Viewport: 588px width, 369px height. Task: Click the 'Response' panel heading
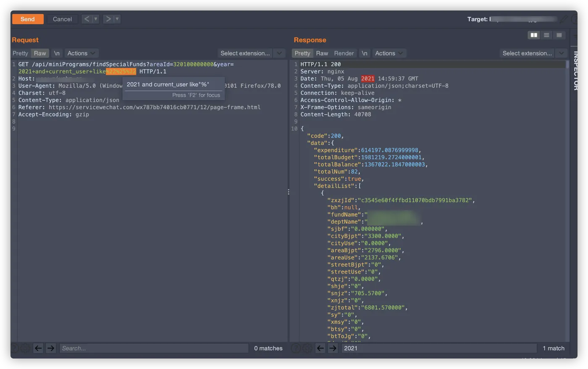(x=310, y=40)
